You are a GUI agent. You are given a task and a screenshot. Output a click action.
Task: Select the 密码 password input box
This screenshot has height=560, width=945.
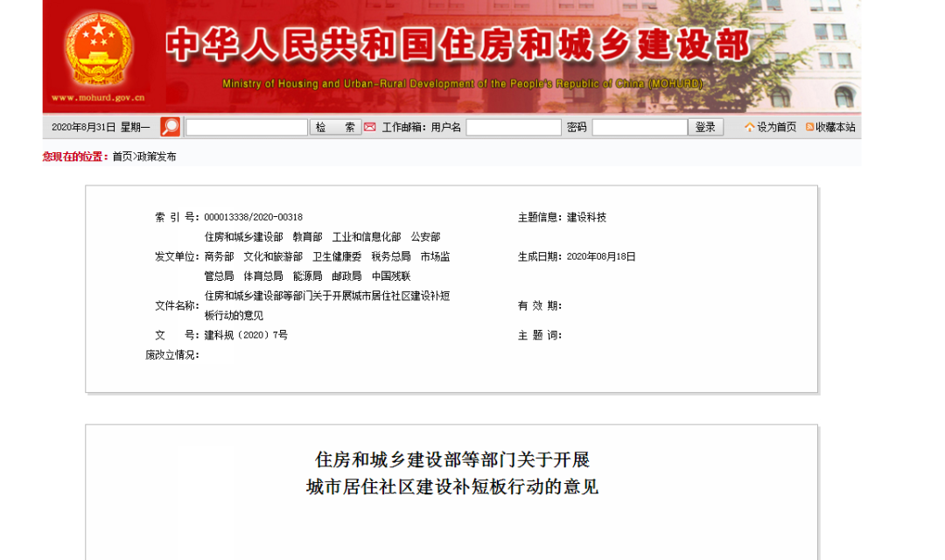[x=639, y=127]
